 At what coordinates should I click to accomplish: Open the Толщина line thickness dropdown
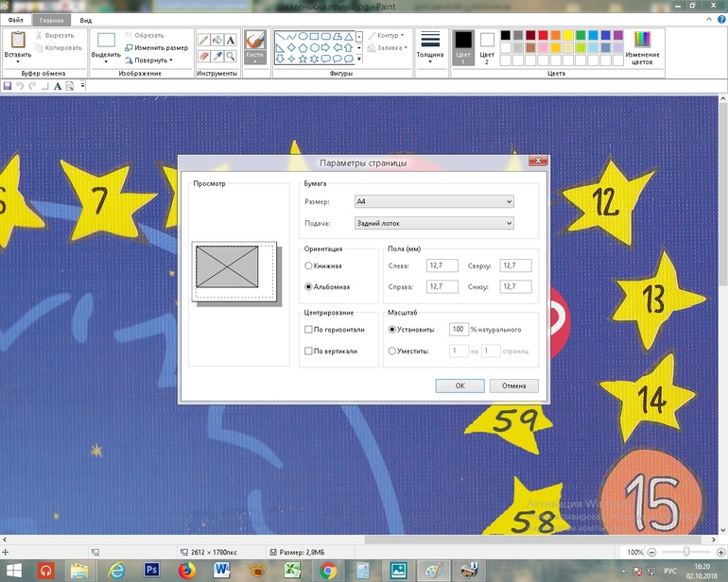click(429, 44)
